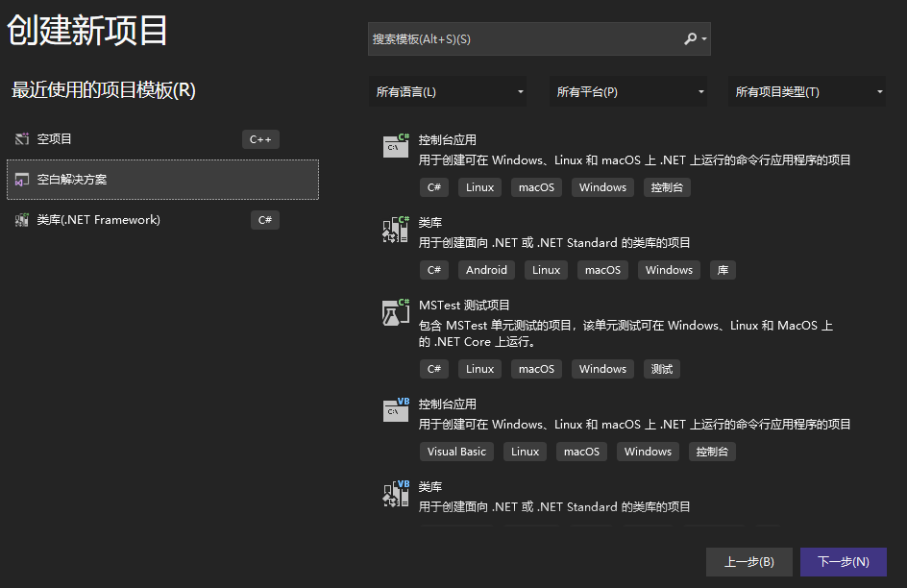Expand the search options arrow beside magnifier
This screenshot has width=907, height=588.
(704, 38)
